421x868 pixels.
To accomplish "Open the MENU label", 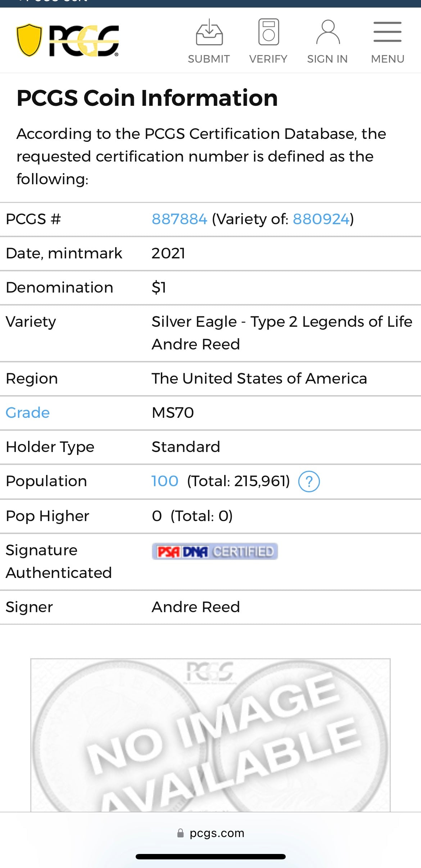I will coord(387,58).
